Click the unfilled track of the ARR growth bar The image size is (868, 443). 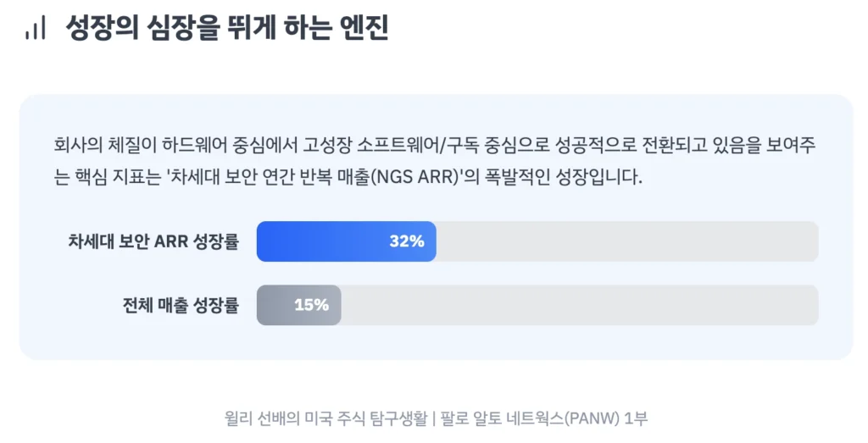(x=627, y=241)
